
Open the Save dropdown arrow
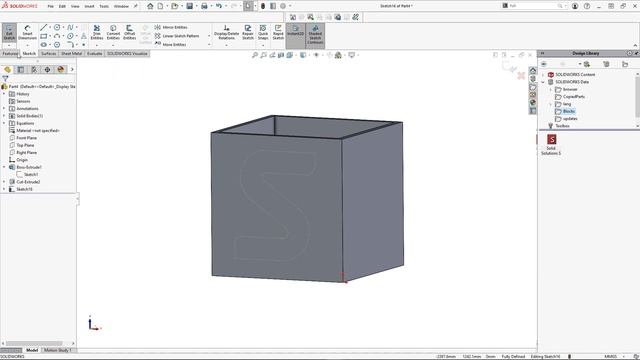click(x=196, y=6)
